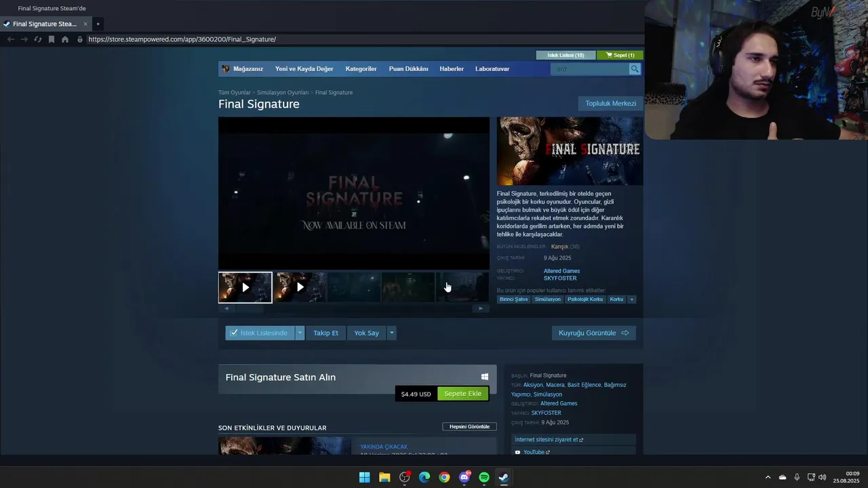Click the bookmark icon in the navigation bar
Screen dimensions: 868x488
click(x=51, y=39)
